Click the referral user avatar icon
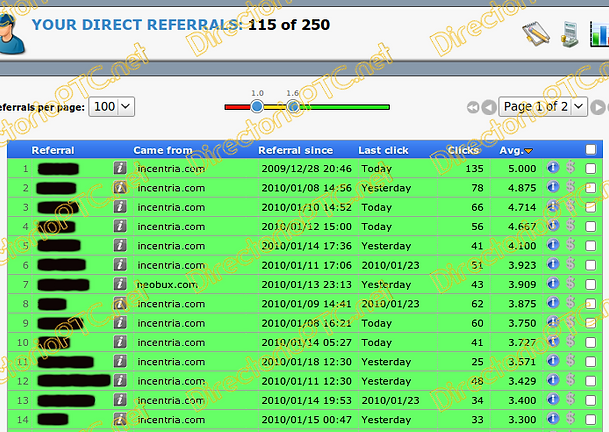 [11, 34]
